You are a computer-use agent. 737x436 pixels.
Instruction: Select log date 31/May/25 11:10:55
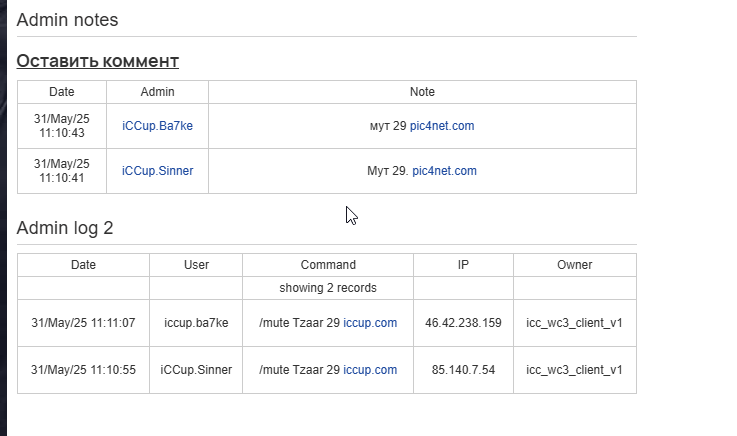point(83,370)
